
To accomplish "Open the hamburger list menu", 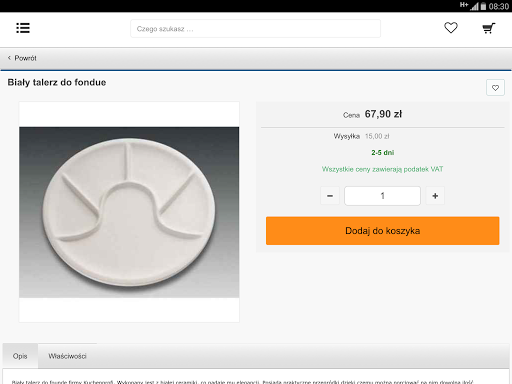I will click(23, 28).
